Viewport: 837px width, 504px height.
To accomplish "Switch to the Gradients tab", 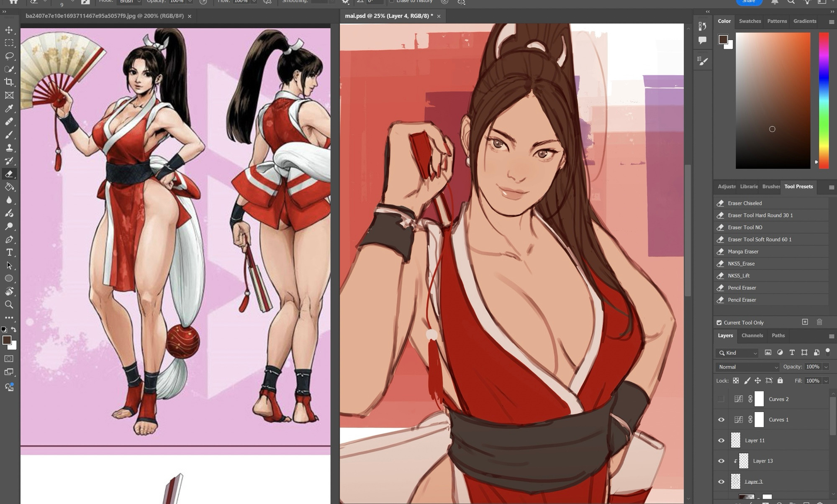I will pos(805,21).
